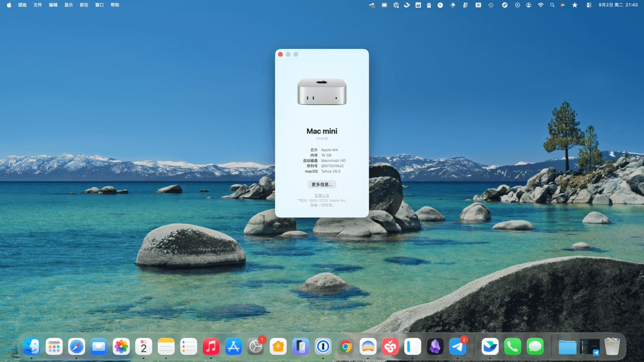
Task: Open Finder from the Dock
Action: point(31,346)
